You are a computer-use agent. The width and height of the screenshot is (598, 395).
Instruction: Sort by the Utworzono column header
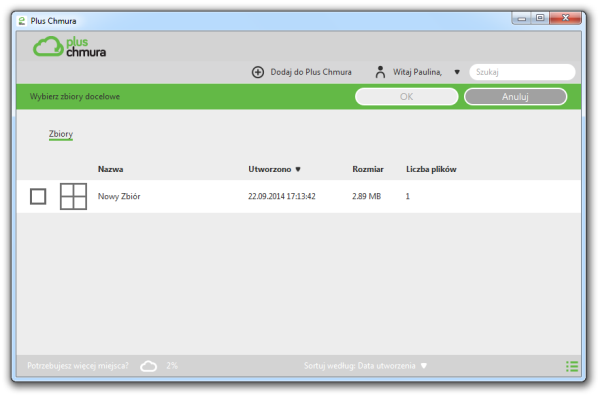click(x=270, y=169)
